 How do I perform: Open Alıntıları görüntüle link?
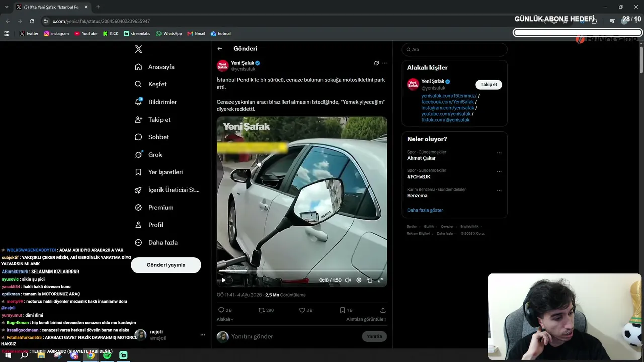[x=366, y=319]
